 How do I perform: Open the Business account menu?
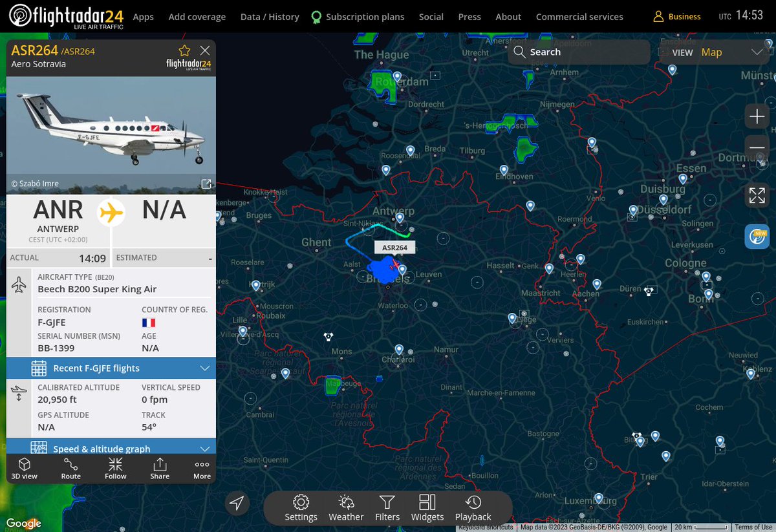point(677,17)
